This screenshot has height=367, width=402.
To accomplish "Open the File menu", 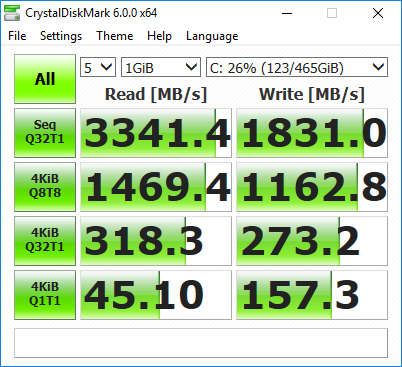I will [17, 36].
